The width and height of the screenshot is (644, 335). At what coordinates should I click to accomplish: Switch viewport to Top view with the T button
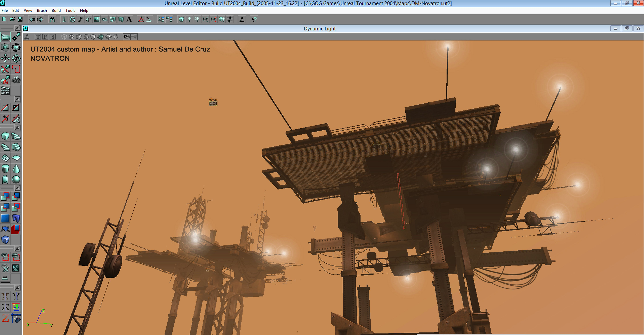[x=37, y=37]
